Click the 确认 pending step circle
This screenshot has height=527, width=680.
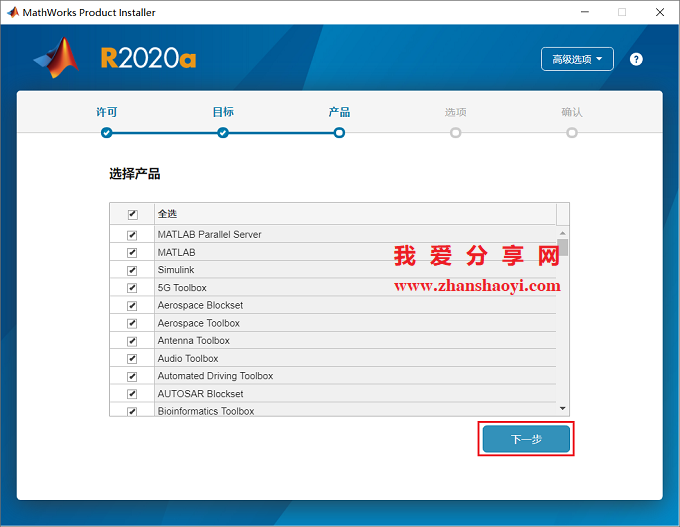[x=572, y=133]
